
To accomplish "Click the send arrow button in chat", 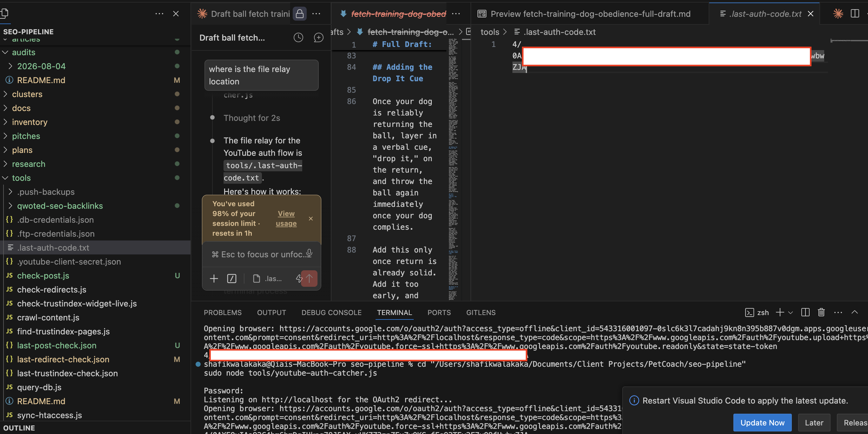I will (x=309, y=279).
